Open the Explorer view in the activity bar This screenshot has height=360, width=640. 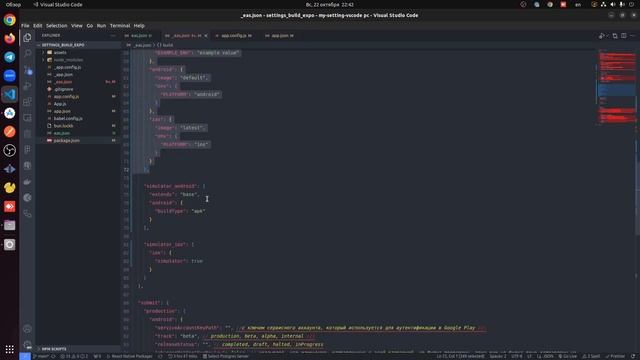[27, 38]
